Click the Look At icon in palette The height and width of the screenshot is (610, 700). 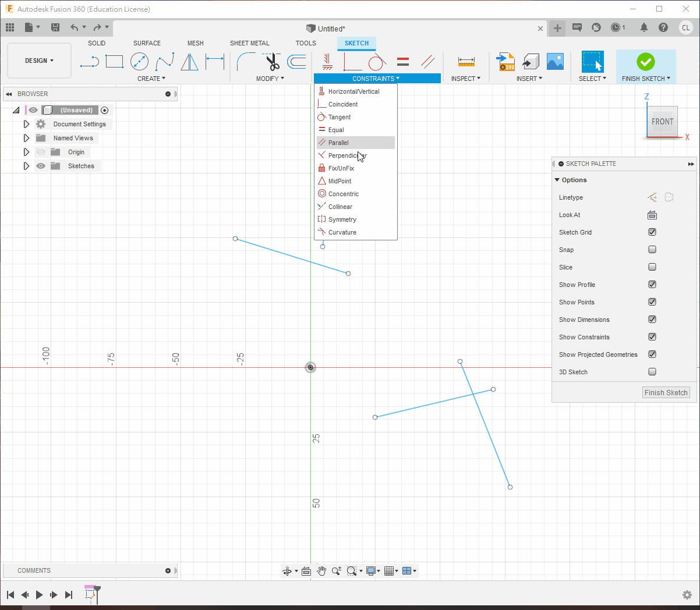pyautogui.click(x=652, y=215)
